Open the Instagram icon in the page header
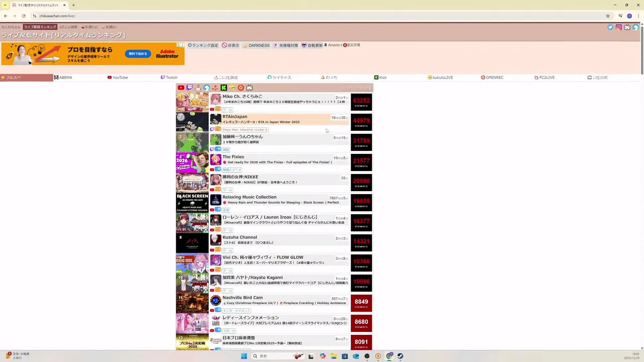The width and height of the screenshot is (644, 362). pyautogui.click(x=619, y=27)
